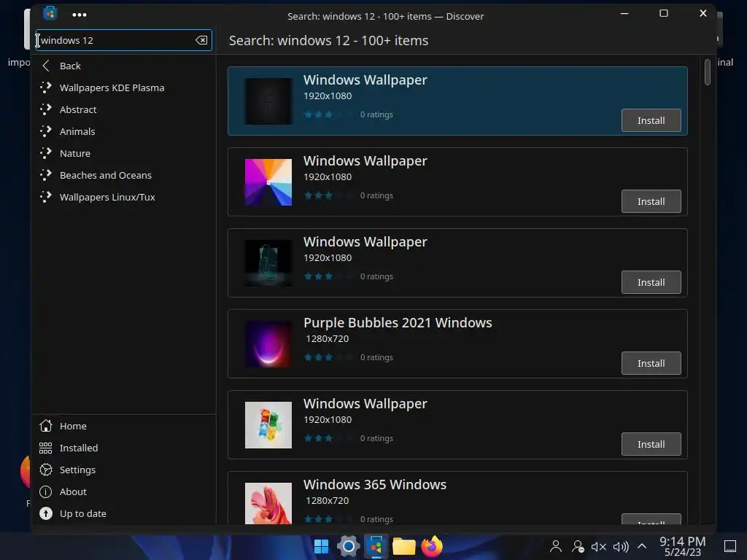Click the Settings icon in sidebar
747x560 pixels.
tap(46, 470)
